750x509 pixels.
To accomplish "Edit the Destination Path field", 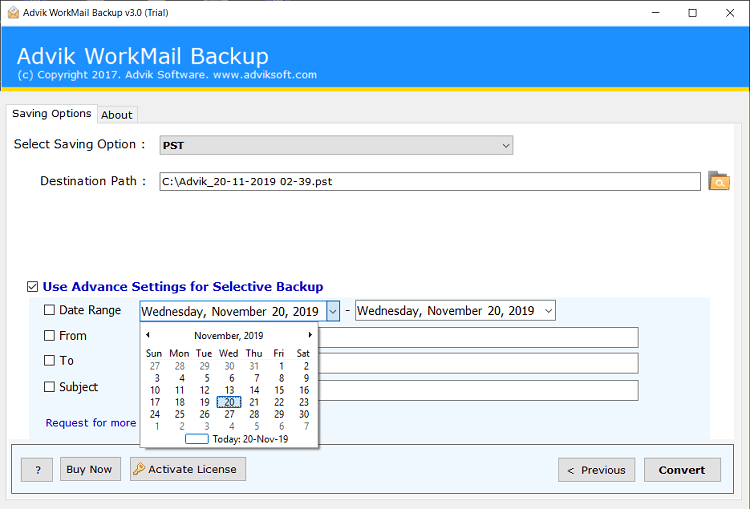I will click(x=430, y=181).
